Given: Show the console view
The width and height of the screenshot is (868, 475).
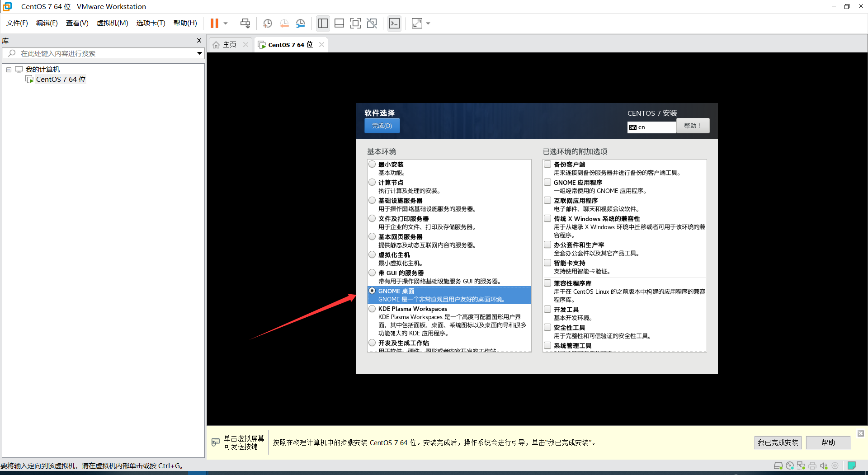Looking at the screenshot, I should [x=394, y=23].
